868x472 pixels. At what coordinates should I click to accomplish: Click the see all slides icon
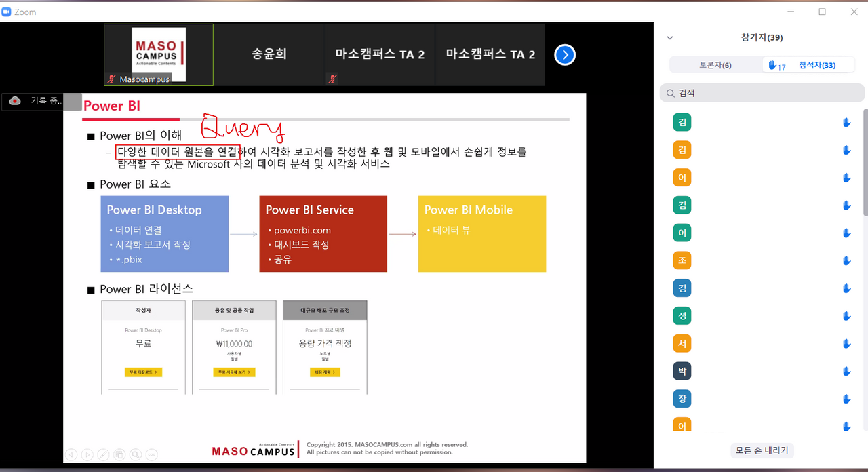pyautogui.click(x=119, y=454)
